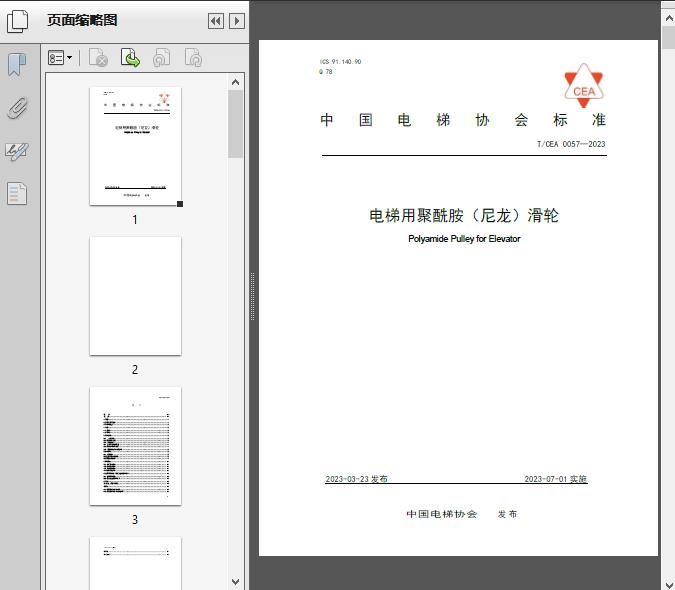
Task: Click the title '电梯用聚酰胺（尼龙）滑轮'
Action: pos(464,216)
